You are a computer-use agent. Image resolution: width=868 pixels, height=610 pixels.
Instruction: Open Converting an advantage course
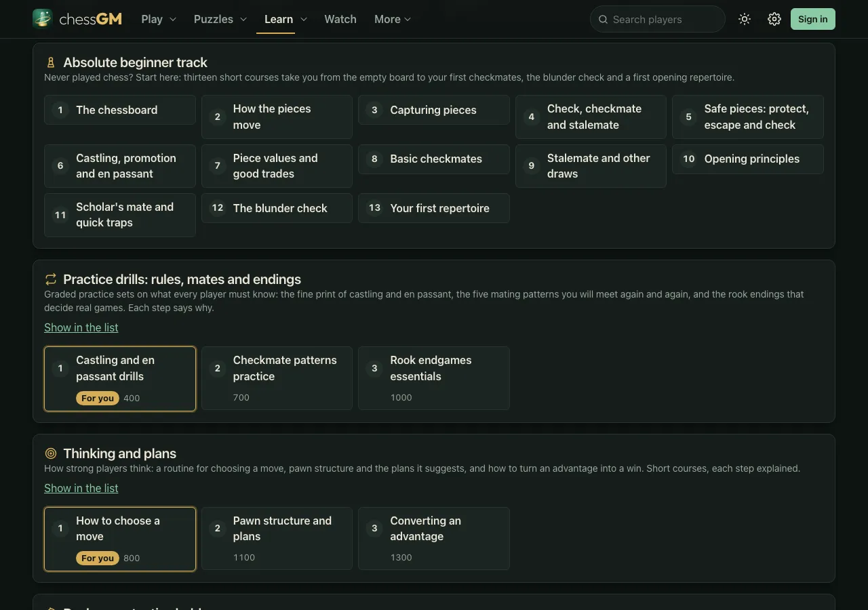click(x=434, y=539)
